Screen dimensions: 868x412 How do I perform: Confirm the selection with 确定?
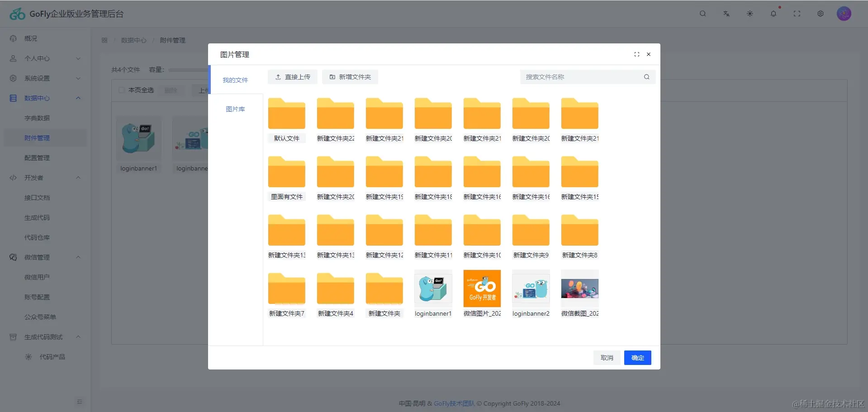[638, 358]
